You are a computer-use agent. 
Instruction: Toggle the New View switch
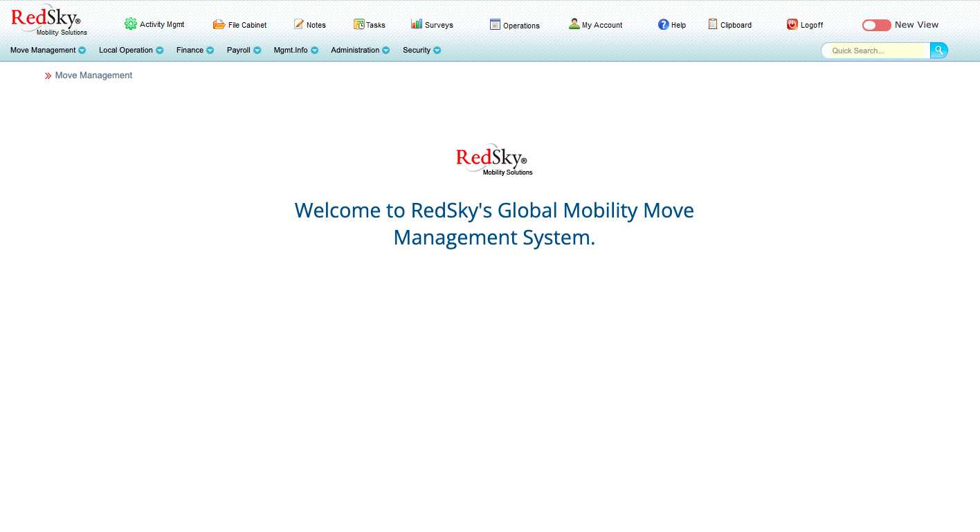coord(877,25)
